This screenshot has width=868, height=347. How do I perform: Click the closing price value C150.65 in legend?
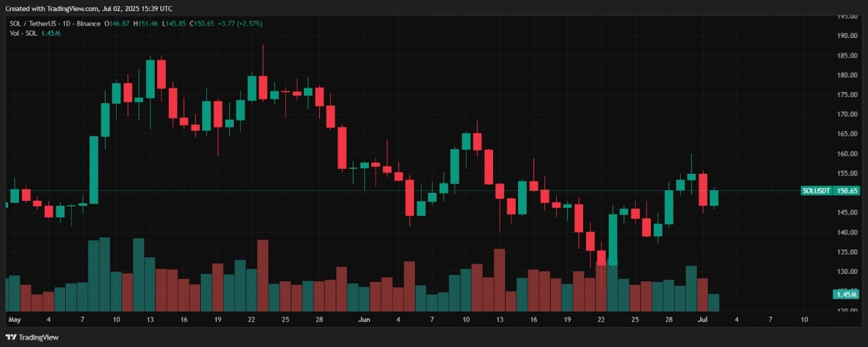[206, 24]
